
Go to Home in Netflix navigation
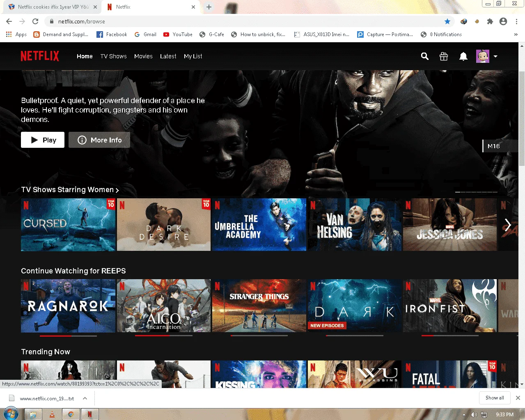[x=85, y=56]
